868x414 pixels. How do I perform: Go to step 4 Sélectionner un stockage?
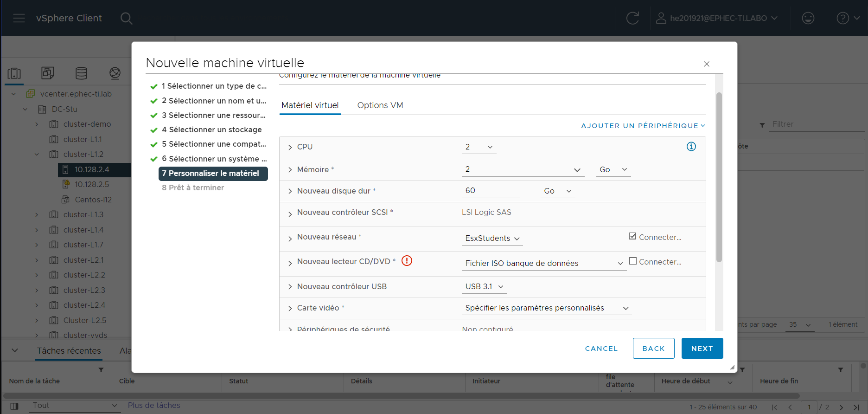click(211, 129)
